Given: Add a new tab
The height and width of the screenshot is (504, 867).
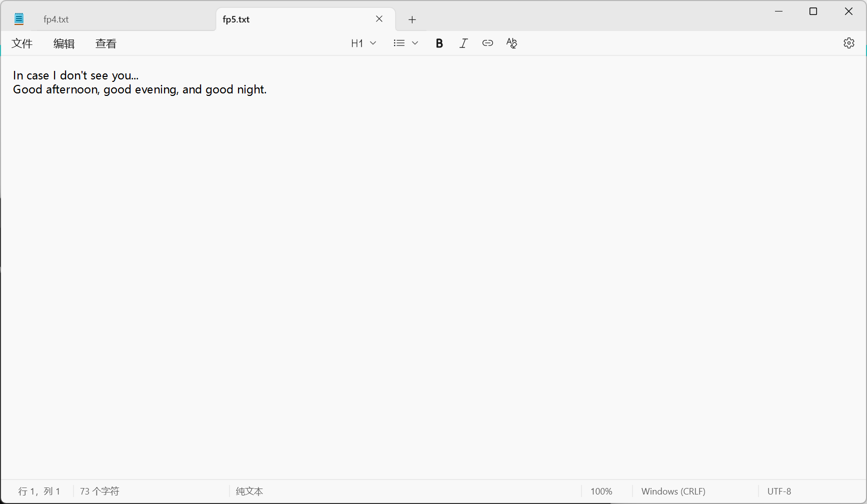Looking at the screenshot, I should coord(412,19).
